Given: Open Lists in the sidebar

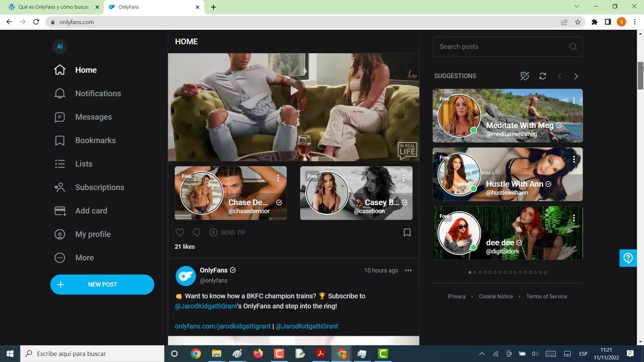Looking at the screenshot, I should pos(73,164).
